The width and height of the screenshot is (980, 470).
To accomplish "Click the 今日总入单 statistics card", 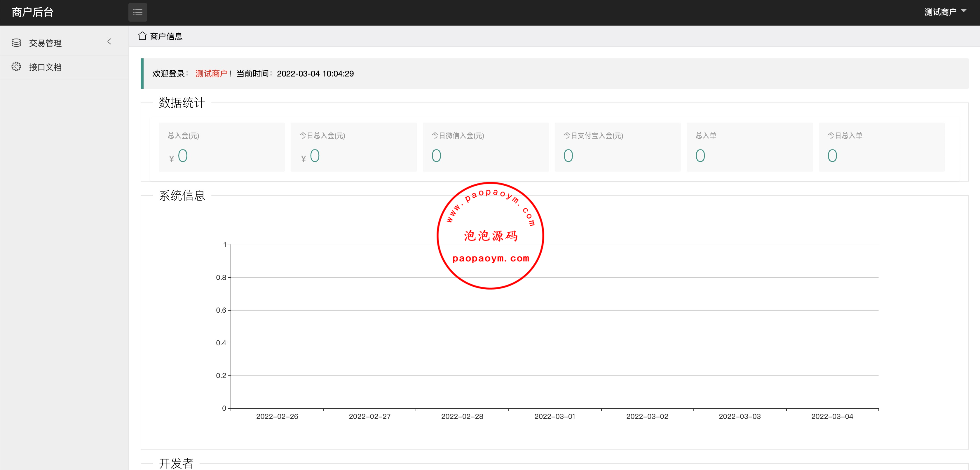I will tap(881, 147).
